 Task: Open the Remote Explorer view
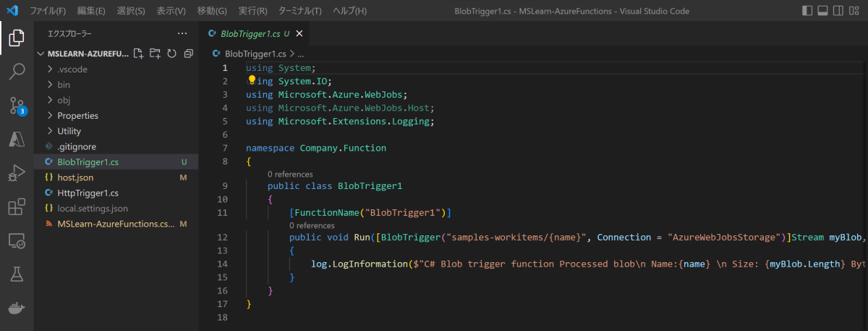click(x=16, y=240)
